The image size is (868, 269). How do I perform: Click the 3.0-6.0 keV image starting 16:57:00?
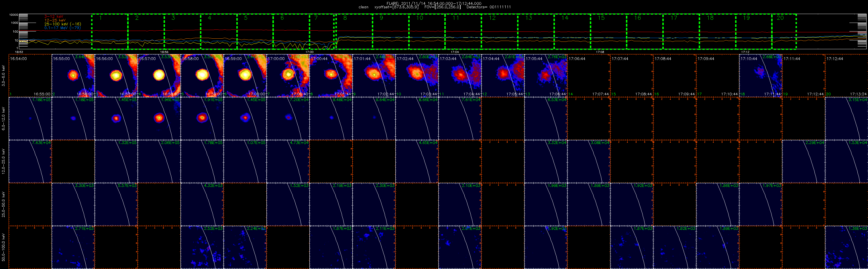[x=159, y=76]
